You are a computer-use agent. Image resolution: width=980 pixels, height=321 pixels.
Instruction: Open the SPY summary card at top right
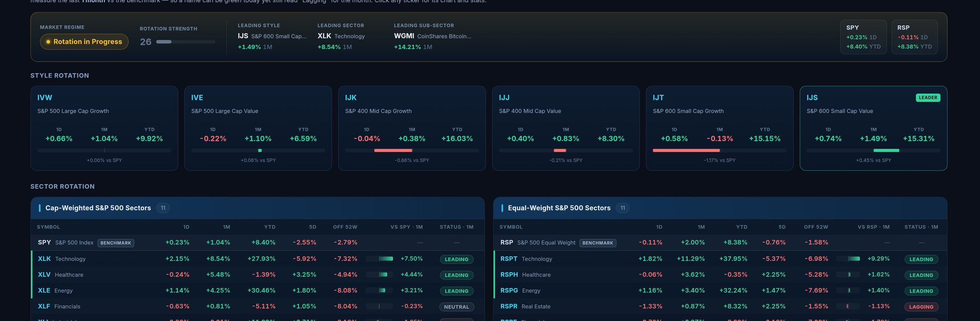[863, 37]
